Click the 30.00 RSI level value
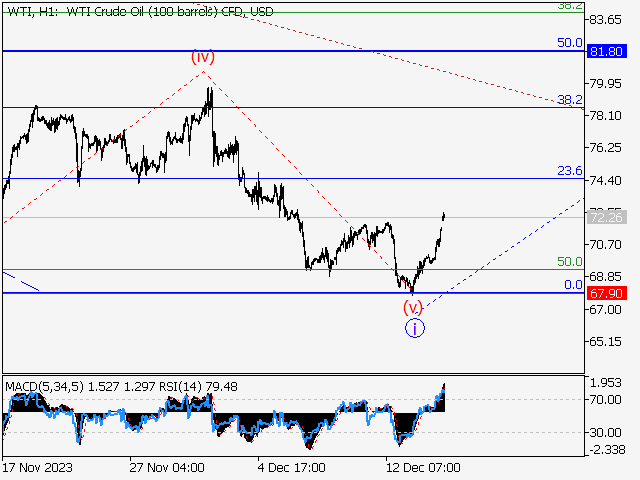 (606, 432)
